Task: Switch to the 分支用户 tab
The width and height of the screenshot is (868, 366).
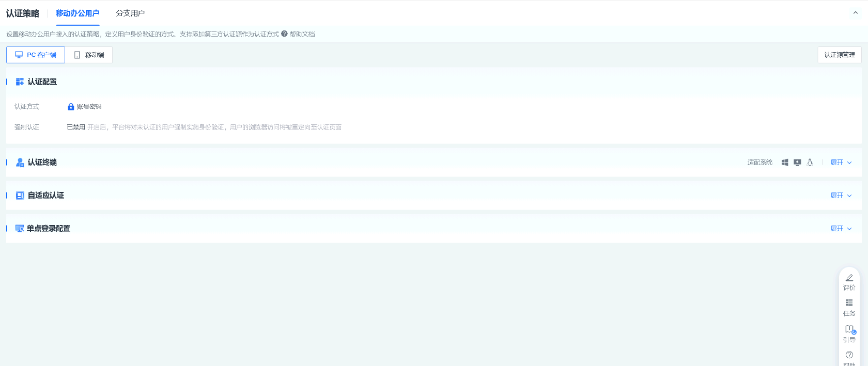Action: (130, 13)
